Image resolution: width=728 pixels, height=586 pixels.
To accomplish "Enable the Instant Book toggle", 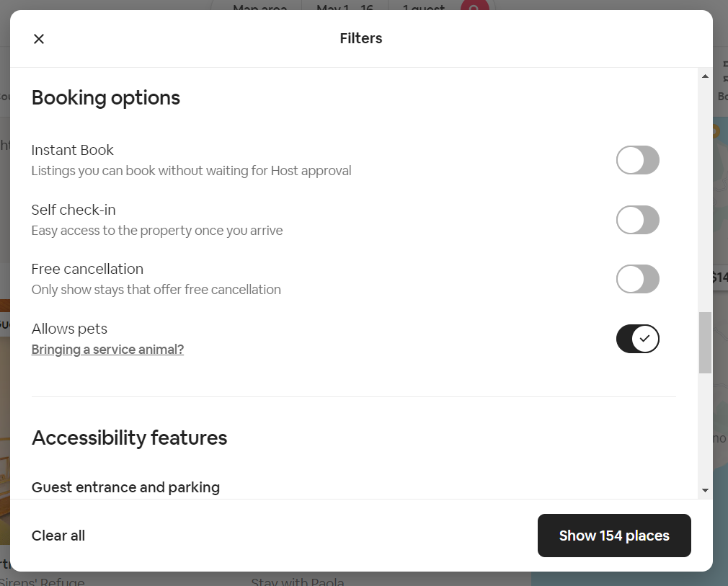I will [x=638, y=160].
